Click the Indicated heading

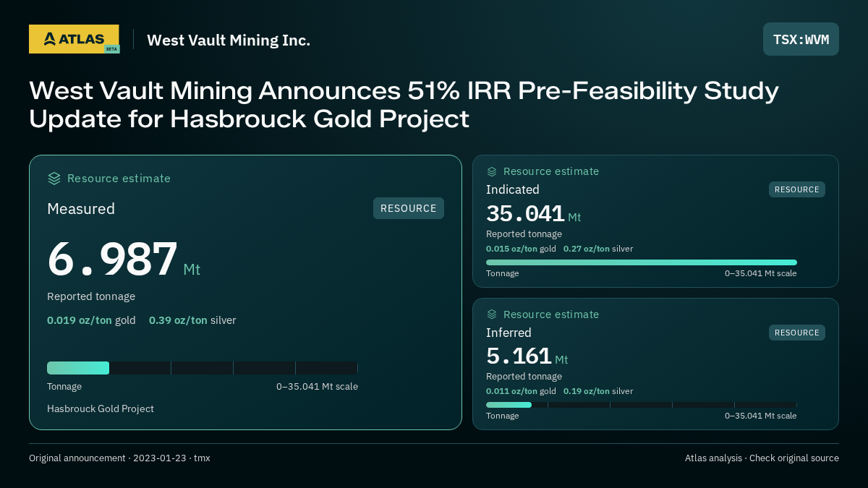pyautogui.click(x=513, y=189)
